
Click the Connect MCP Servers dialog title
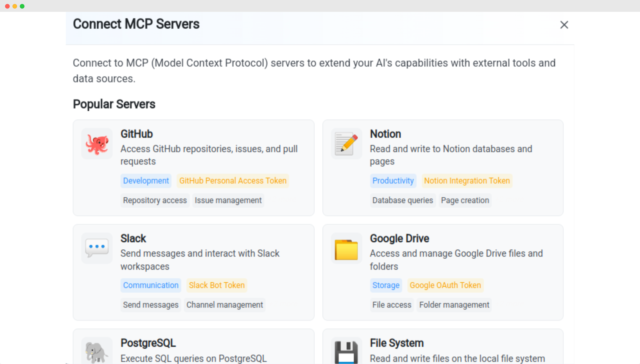(x=136, y=24)
